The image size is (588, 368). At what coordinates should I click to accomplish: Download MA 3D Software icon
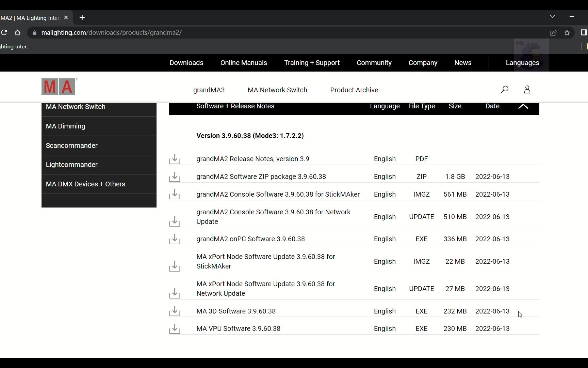pos(175,311)
